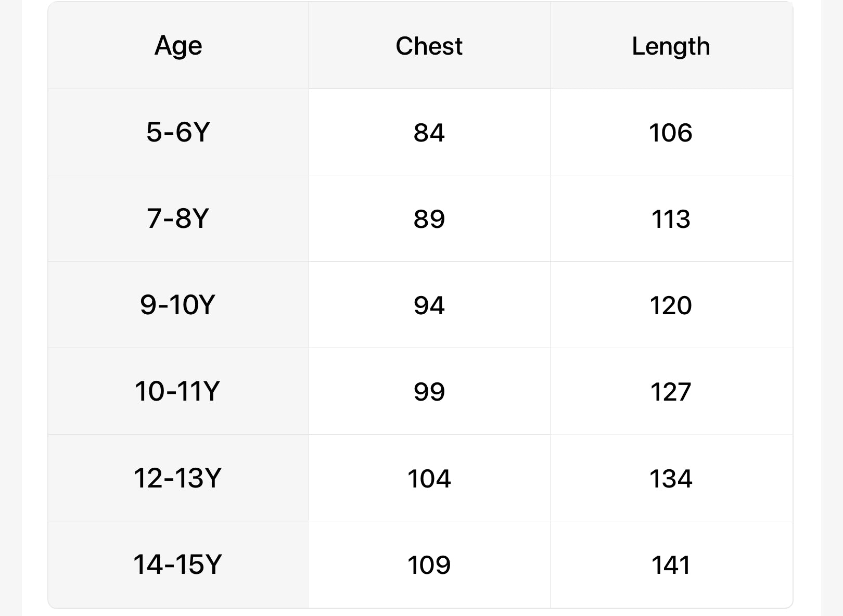
Task: Select the 12-13Y age row label
Action: 178,478
